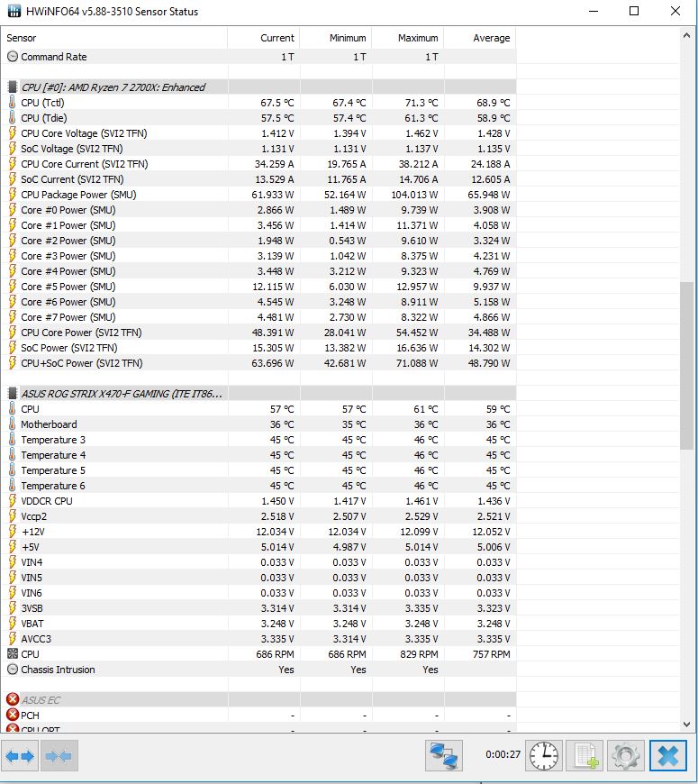Click the 67.5 °C current Tctl value
Screen dimensions: 698x784
tap(276, 103)
